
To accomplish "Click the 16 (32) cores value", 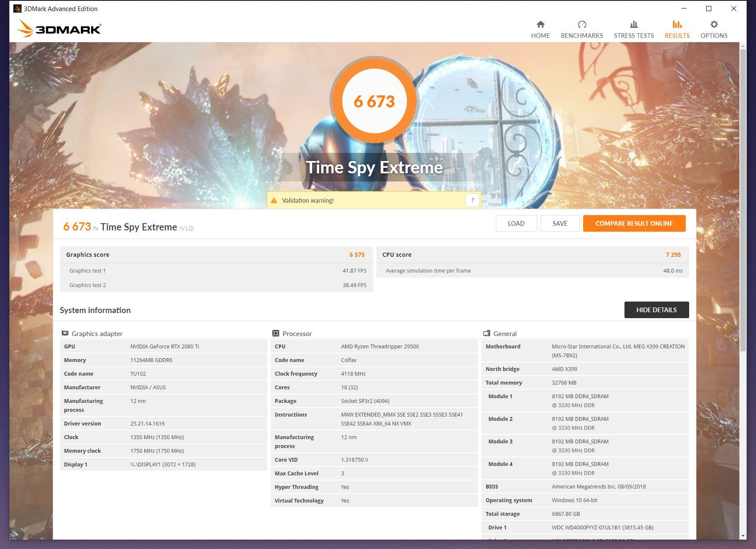I will tap(349, 387).
